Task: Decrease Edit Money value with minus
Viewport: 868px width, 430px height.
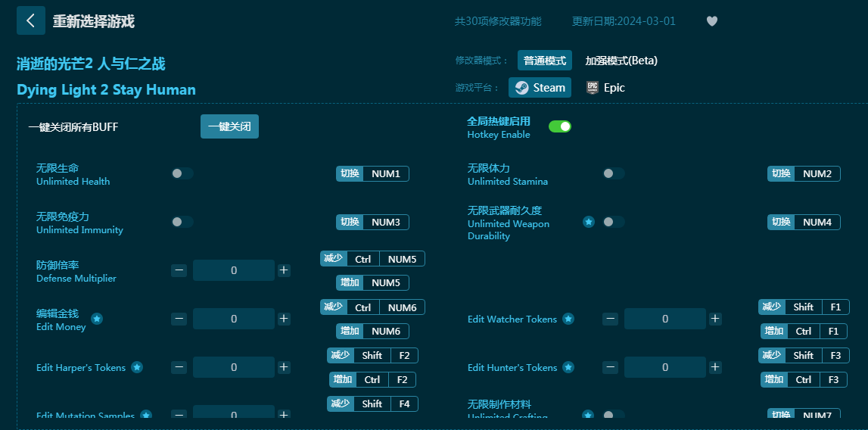Action: (x=179, y=319)
